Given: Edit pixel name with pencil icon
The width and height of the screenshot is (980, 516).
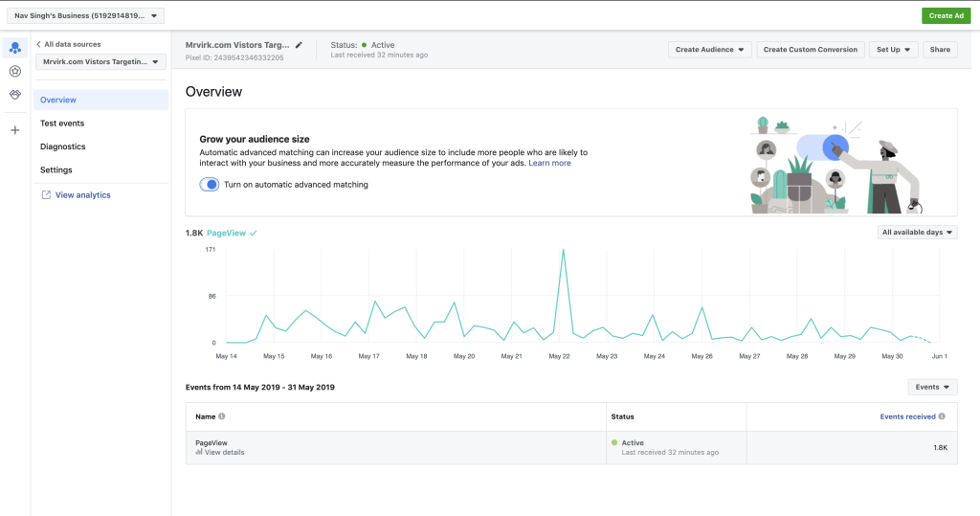Looking at the screenshot, I should [x=299, y=45].
